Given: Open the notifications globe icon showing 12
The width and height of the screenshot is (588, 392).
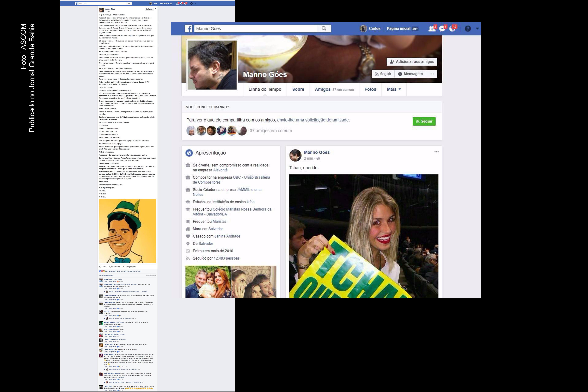Looking at the screenshot, I should [453, 28].
